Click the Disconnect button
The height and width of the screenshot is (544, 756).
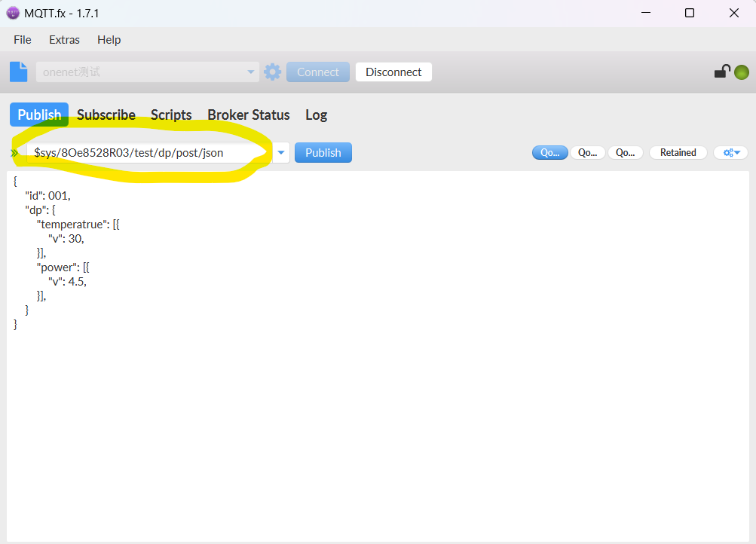click(x=393, y=72)
